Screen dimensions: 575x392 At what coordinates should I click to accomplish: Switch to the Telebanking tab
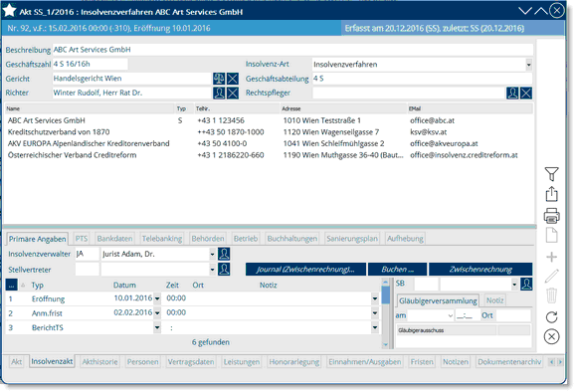tap(162, 239)
